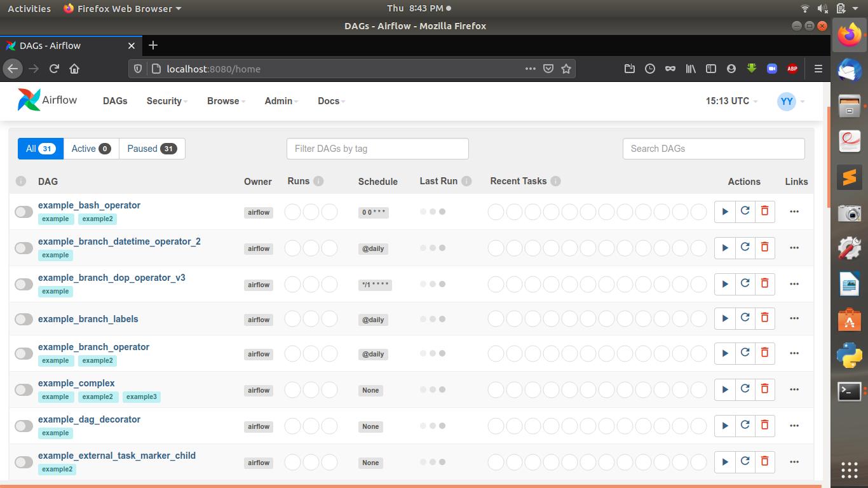The height and width of the screenshot is (488, 868).
Task: Unpause the example_complex DAG
Action: point(24,389)
